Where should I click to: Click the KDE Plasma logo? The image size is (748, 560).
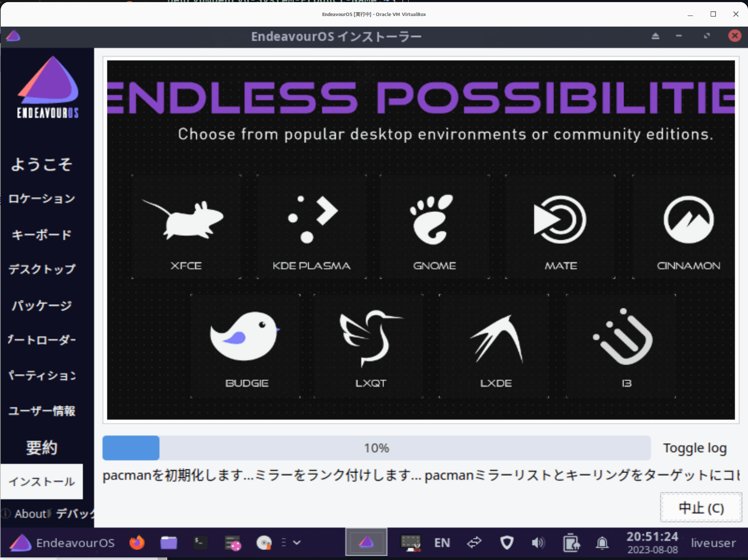point(313,219)
